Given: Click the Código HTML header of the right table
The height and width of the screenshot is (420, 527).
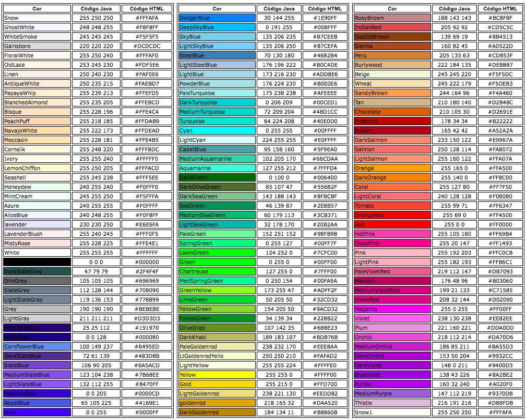Looking at the screenshot, I should pyautogui.click(x=499, y=8).
